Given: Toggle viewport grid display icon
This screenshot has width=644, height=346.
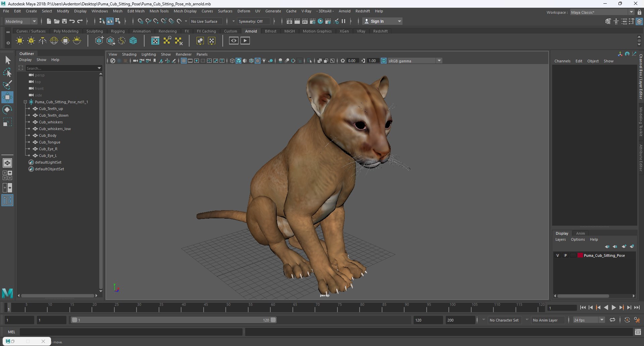Looking at the screenshot, I should coord(184,61).
